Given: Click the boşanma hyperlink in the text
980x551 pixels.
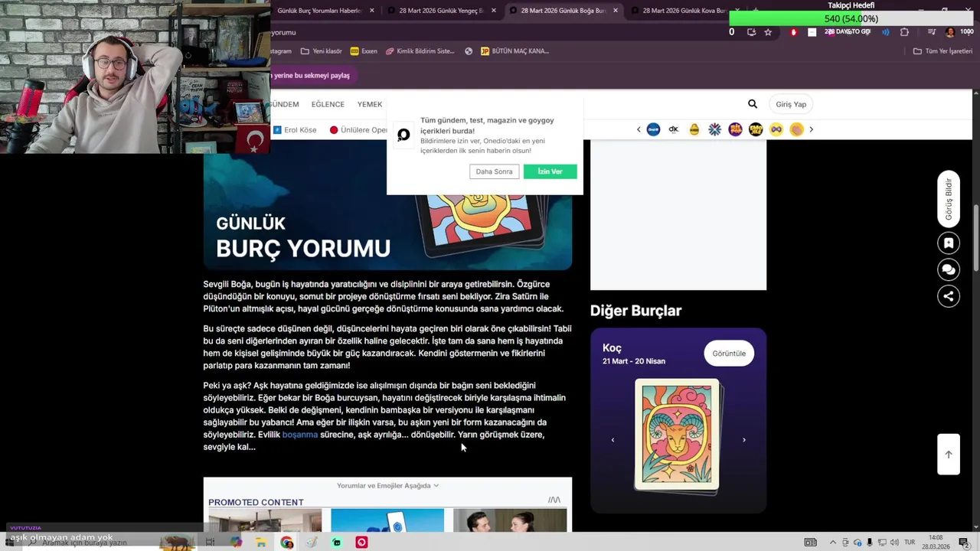Looking at the screenshot, I should coord(300,435).
